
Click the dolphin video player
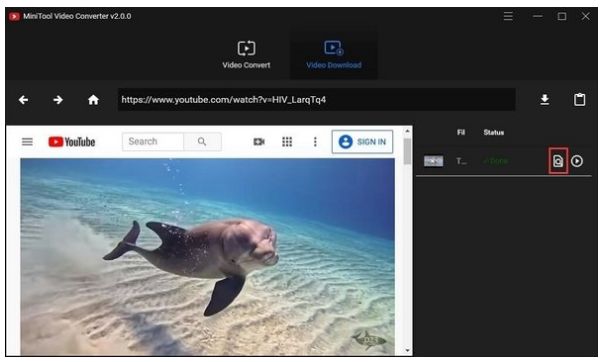208,257
